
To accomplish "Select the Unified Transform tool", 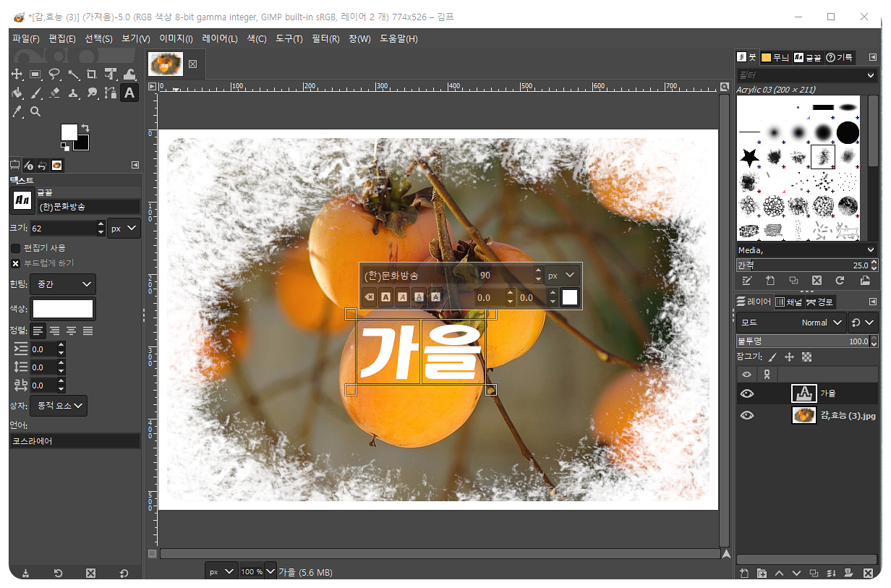I will pyautogui.click(x=111, y=74).
